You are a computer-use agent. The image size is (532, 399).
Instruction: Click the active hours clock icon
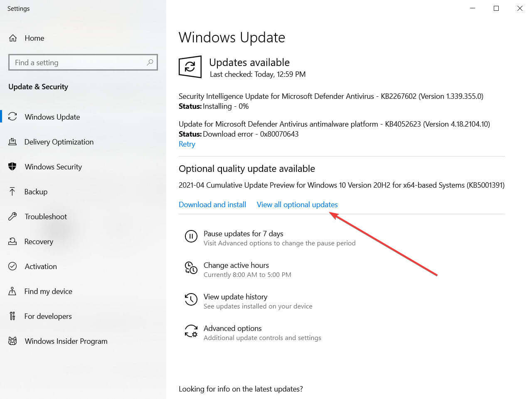191,268
